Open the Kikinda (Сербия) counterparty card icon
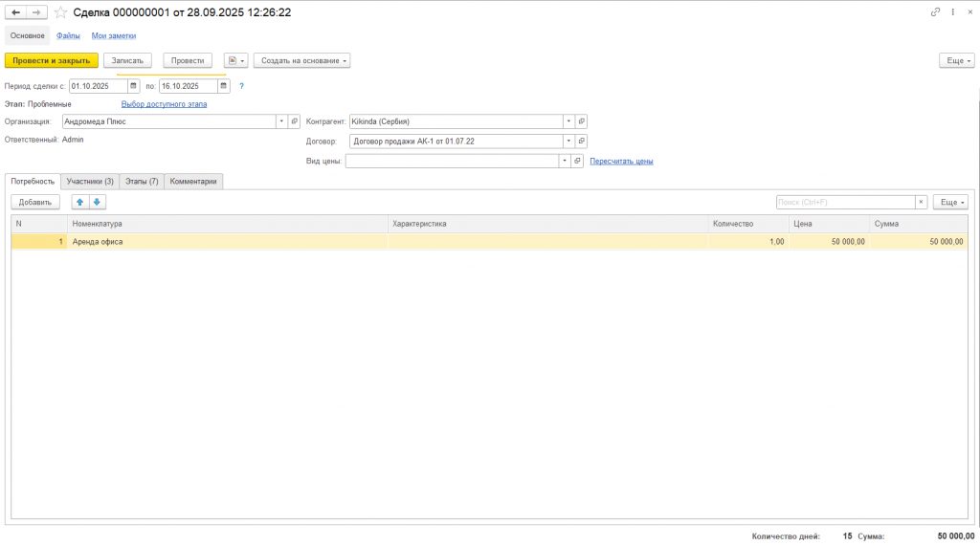This screenshot has height=546, width=980. coord(581,121)
